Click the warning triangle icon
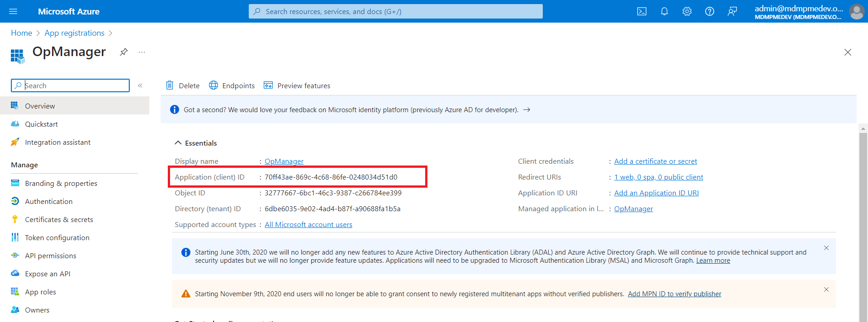 (x=185, y=294)
